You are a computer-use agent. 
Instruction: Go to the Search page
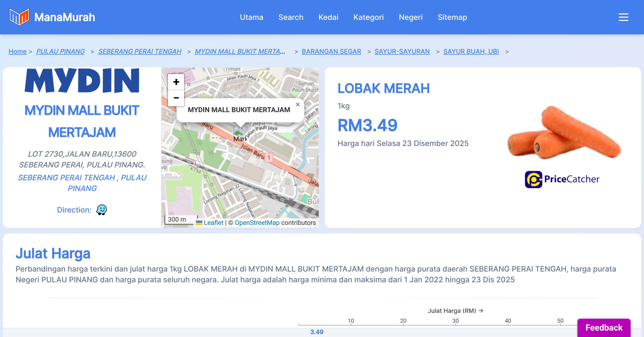[x=291, y=17]
